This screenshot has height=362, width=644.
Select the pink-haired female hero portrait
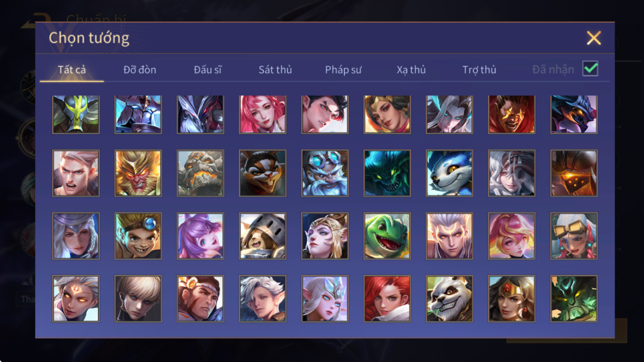[x=262, y=115]
